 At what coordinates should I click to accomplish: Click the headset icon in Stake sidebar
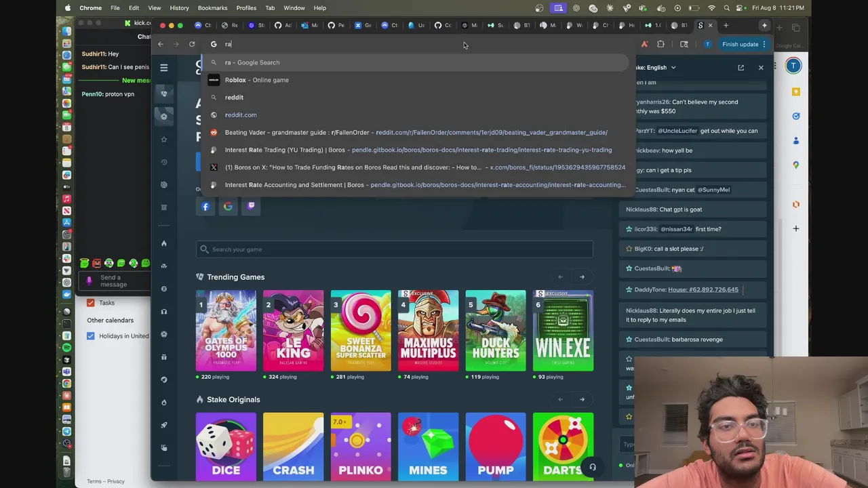point(163,312)
